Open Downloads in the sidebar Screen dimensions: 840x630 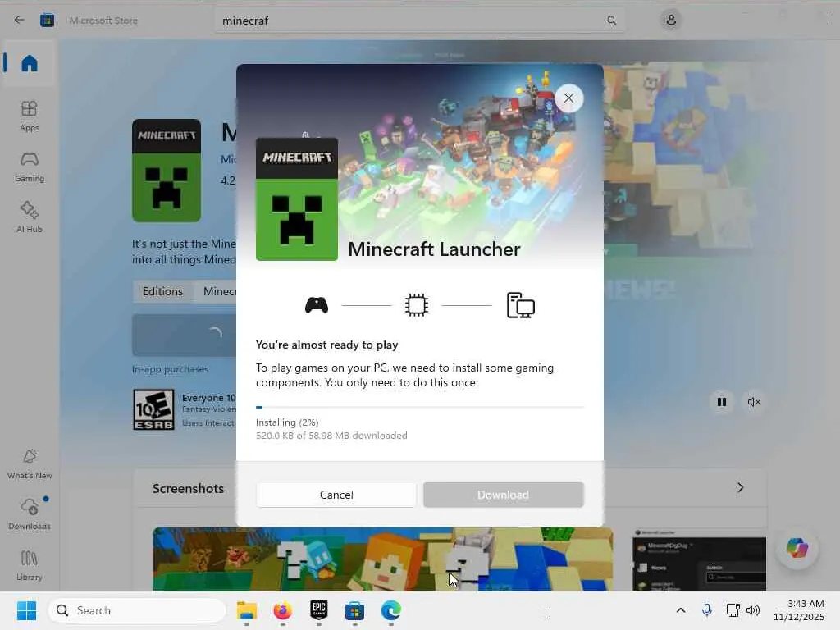(30, 514)
